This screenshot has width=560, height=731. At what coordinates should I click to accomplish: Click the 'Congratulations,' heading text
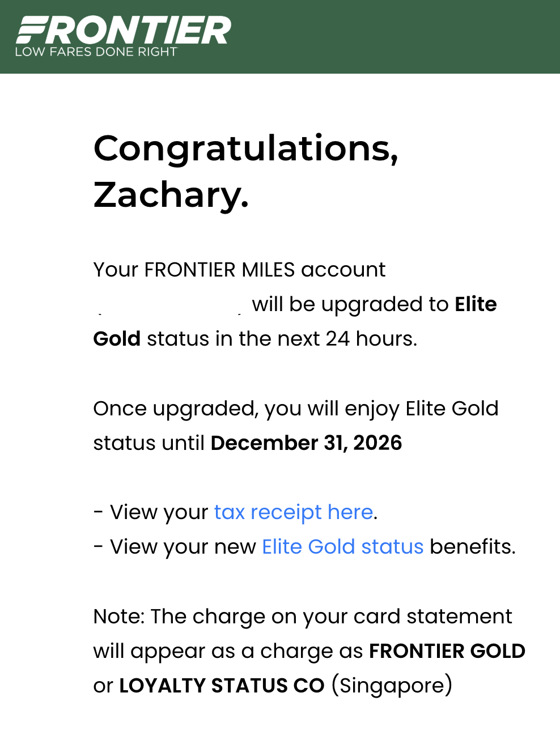(x=245, y=148)
